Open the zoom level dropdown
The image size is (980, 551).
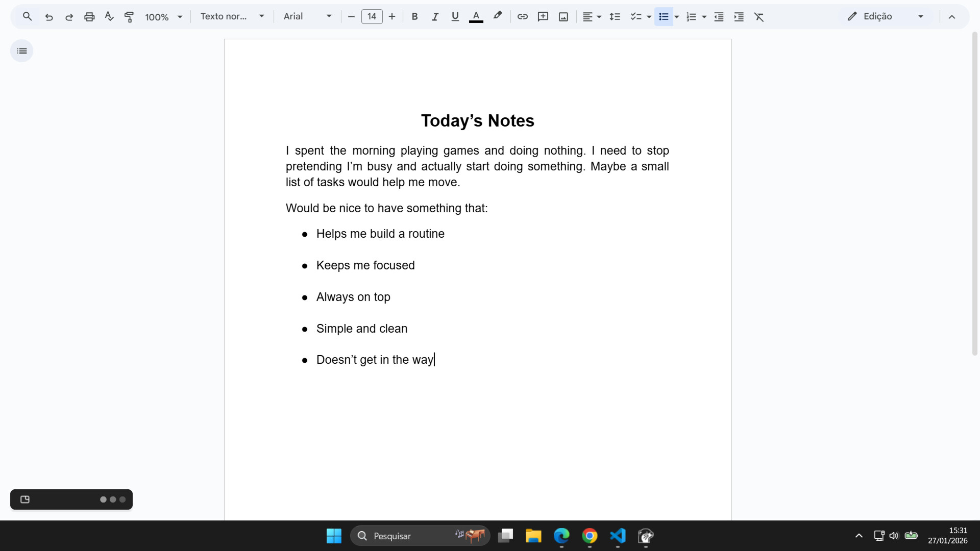pyautogui.click(x=179, y=16)
